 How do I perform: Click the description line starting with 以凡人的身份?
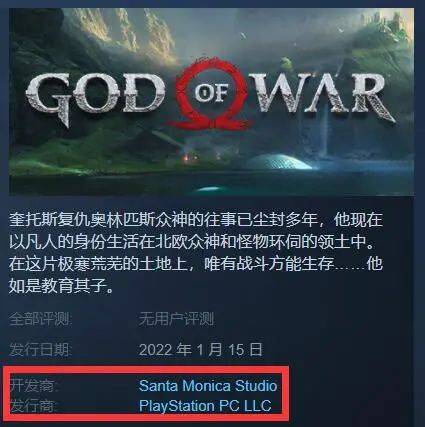coord(195,242)
